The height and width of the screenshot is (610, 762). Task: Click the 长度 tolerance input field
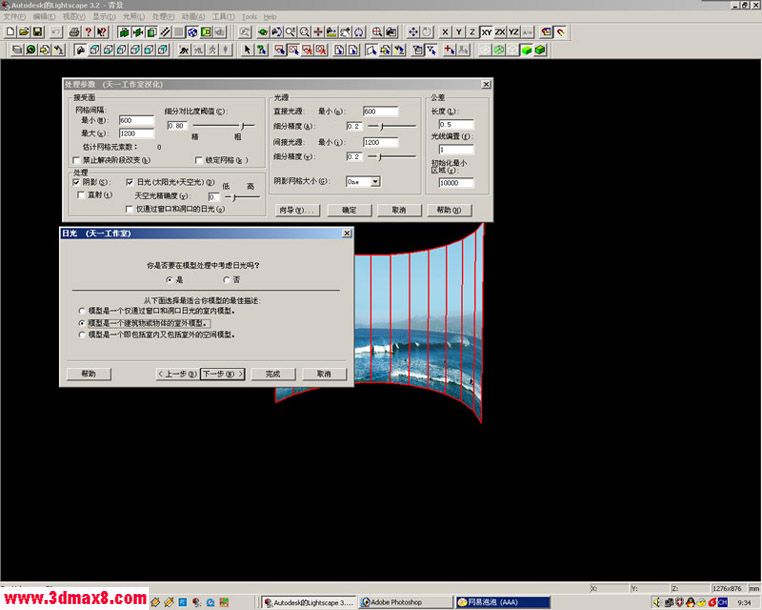click(456, 124)
